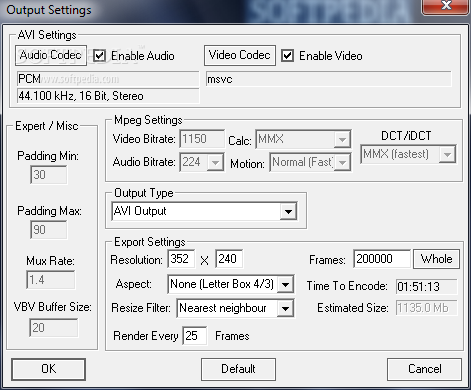Uncheck the Enable Audio checkbox
Viewport: 471px width, 390px height.
tap(99, 56)
